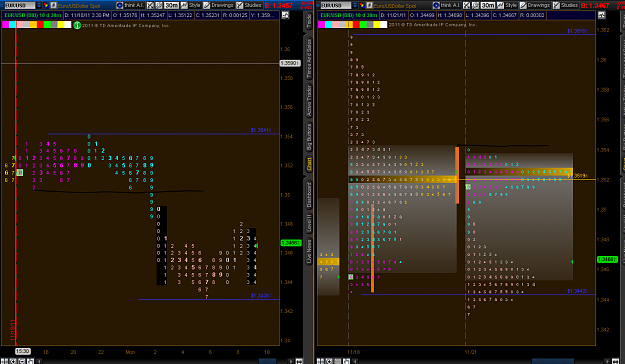Viewport: 625px width, 364px height.
Task: Click the scroll-right arrow under left chart
Action: tap(291, 361)
